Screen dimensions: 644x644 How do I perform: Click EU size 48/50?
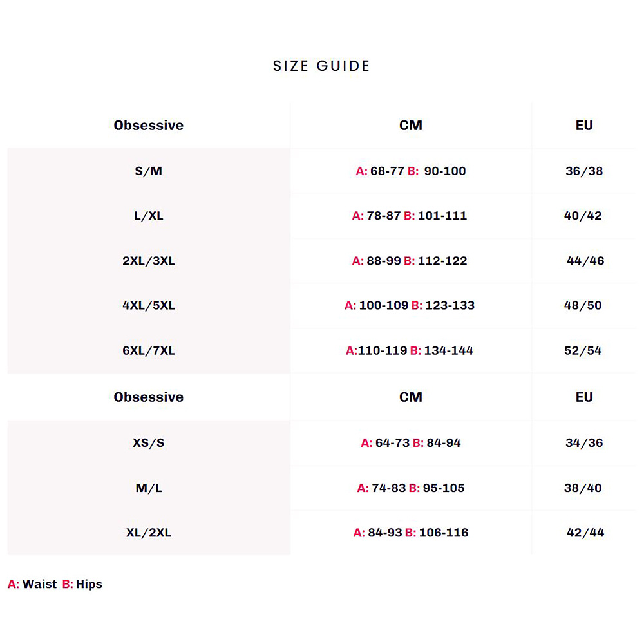583,305
